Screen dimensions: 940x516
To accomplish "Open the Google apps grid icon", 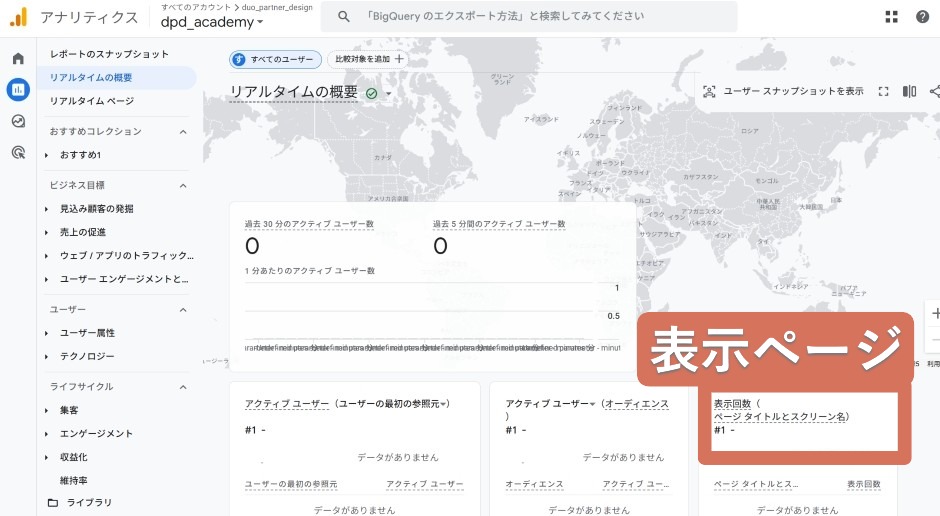I will pyautogui.click(x=892, y=17).
